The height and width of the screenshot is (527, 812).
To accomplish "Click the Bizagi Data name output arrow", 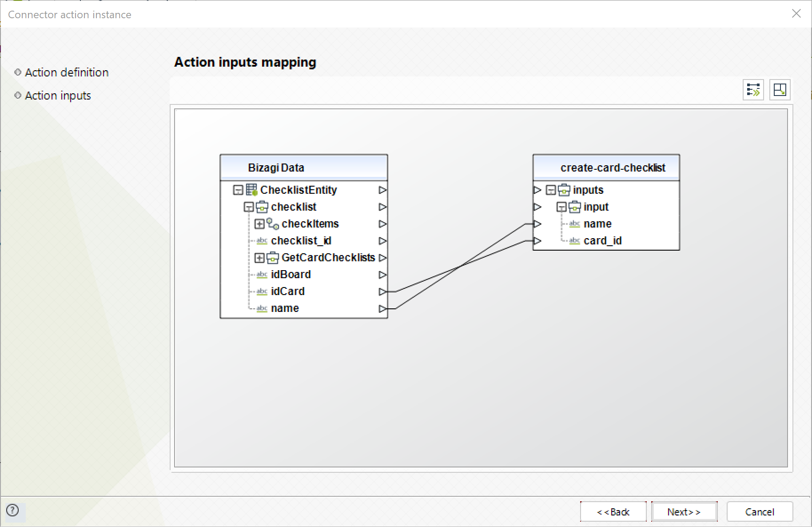I will coord(382,308).
